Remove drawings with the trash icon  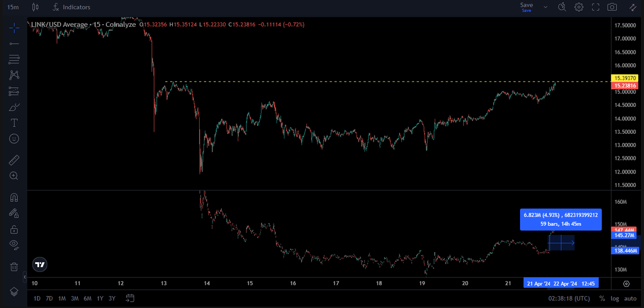point(14,266)
